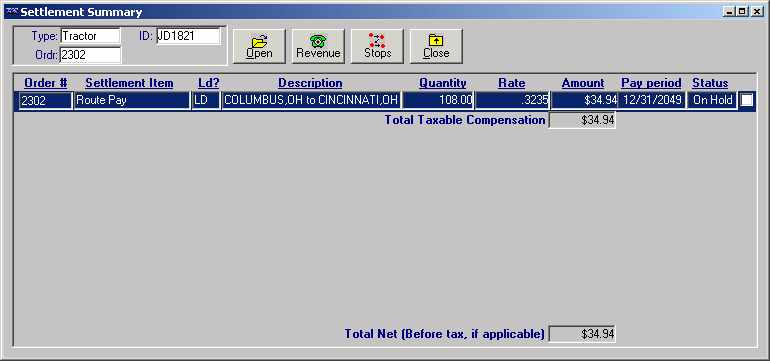Open the Revenue telephone icon button

click(x=318, y=46)
